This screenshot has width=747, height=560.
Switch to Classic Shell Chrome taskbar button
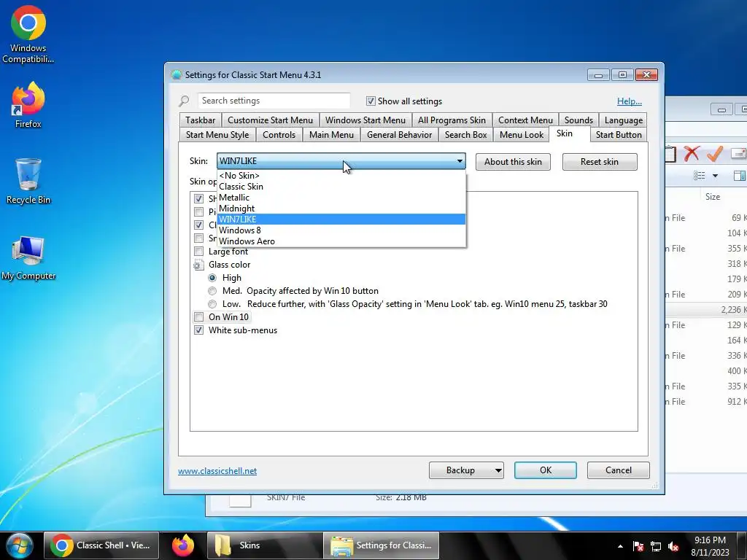point(101,545)
